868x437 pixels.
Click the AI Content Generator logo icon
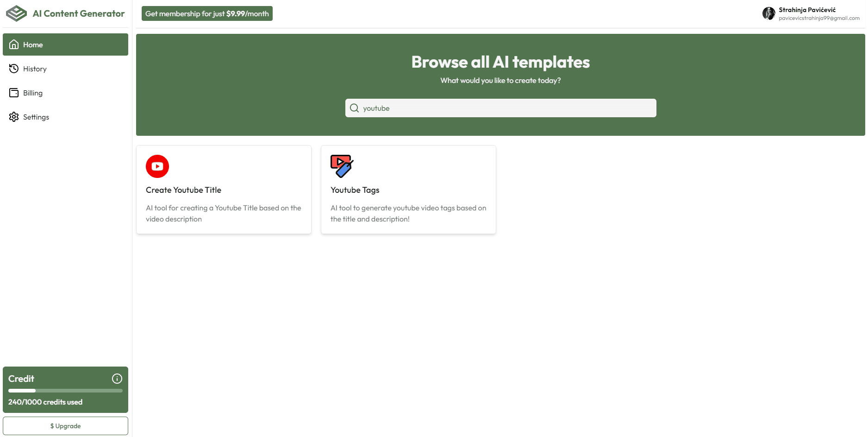[x=17, y=13]
